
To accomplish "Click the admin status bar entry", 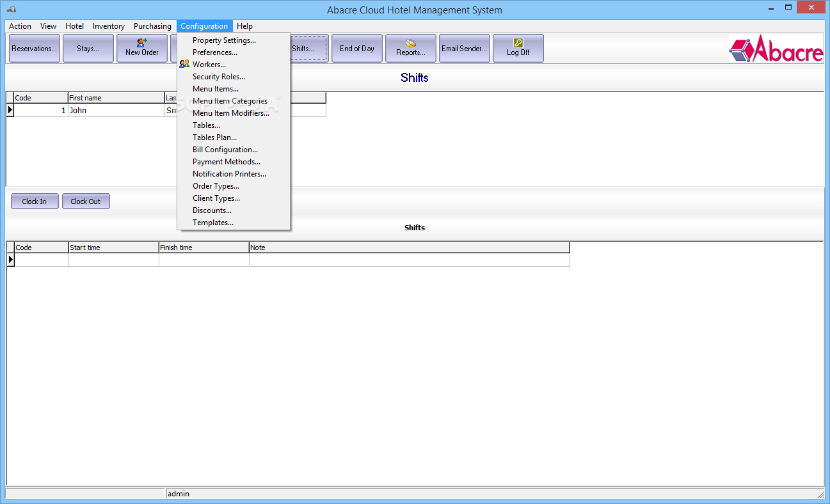I will [x=179, y=494].
